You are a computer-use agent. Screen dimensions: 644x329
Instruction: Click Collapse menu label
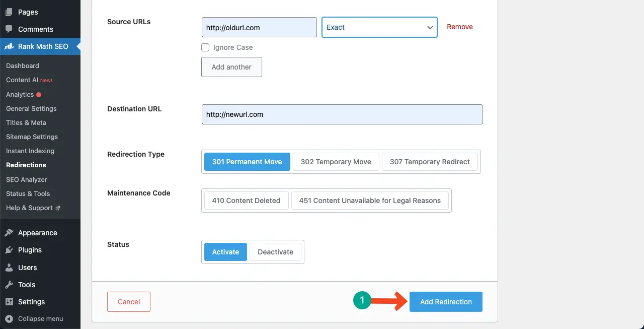tap(41, 318)
